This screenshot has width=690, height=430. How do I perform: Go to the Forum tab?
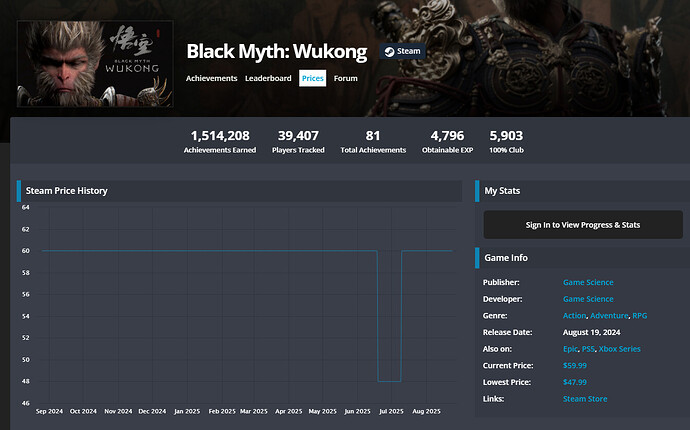[x=346, y=78]
